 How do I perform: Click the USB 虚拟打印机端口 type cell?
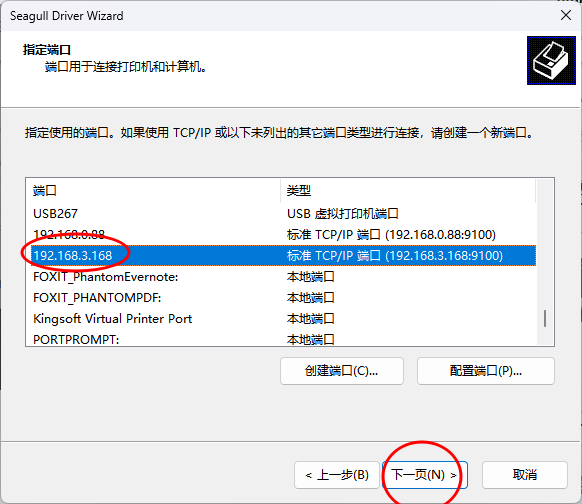[x=342, y=214]
